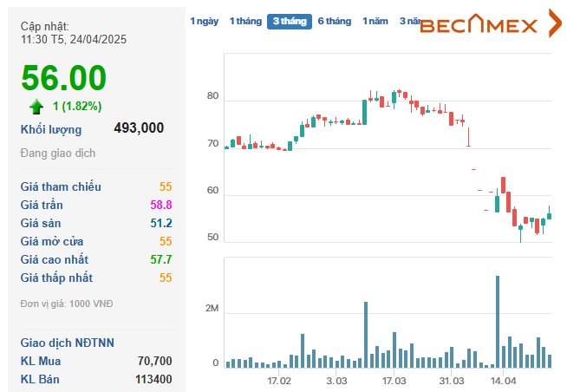Click the KL Bán value 113400
This screenshot has height=392, width=567.
point(153,379)
